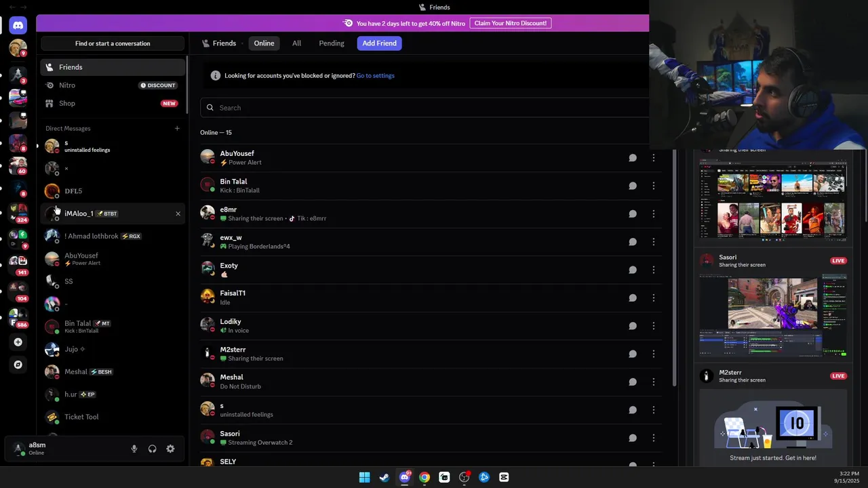Switch to the Online friends tab
The image size is (868, 488).
pos(264,43)
